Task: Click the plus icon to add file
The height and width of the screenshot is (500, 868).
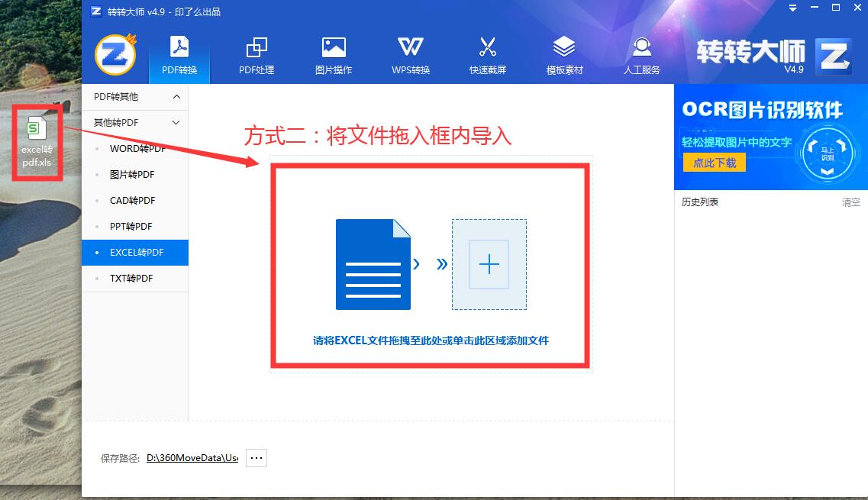Action: click(489, 264)
